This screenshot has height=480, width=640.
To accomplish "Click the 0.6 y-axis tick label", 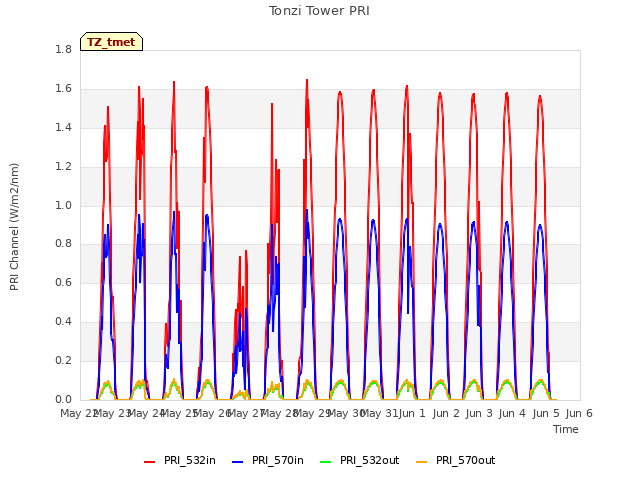I will click(63, 282).
